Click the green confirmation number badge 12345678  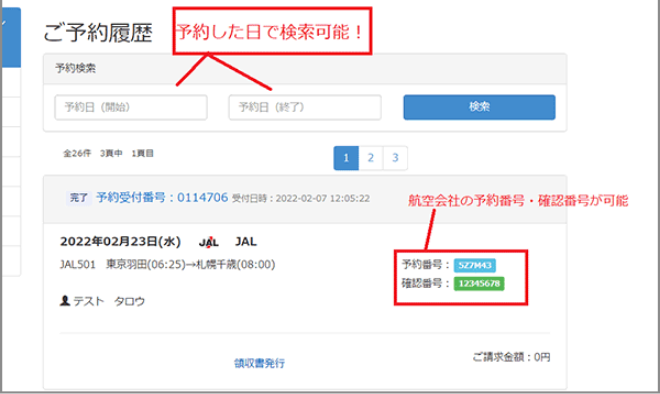(479, 283)
